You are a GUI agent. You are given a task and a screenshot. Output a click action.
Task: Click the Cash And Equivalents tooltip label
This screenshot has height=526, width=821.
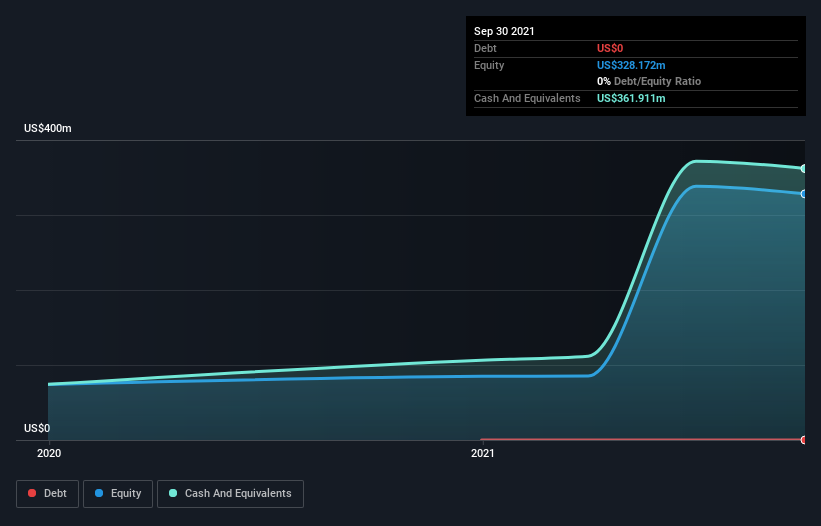(x=527, y=98)
